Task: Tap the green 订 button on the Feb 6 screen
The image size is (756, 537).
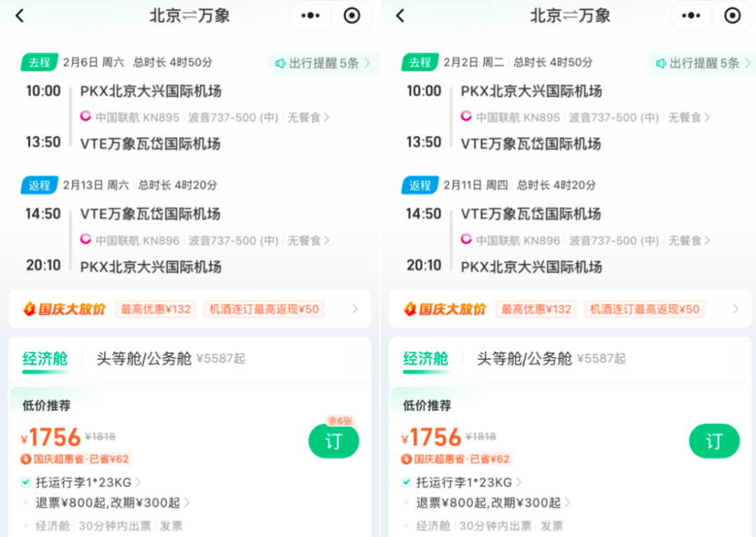Action: tap(334, 441)
